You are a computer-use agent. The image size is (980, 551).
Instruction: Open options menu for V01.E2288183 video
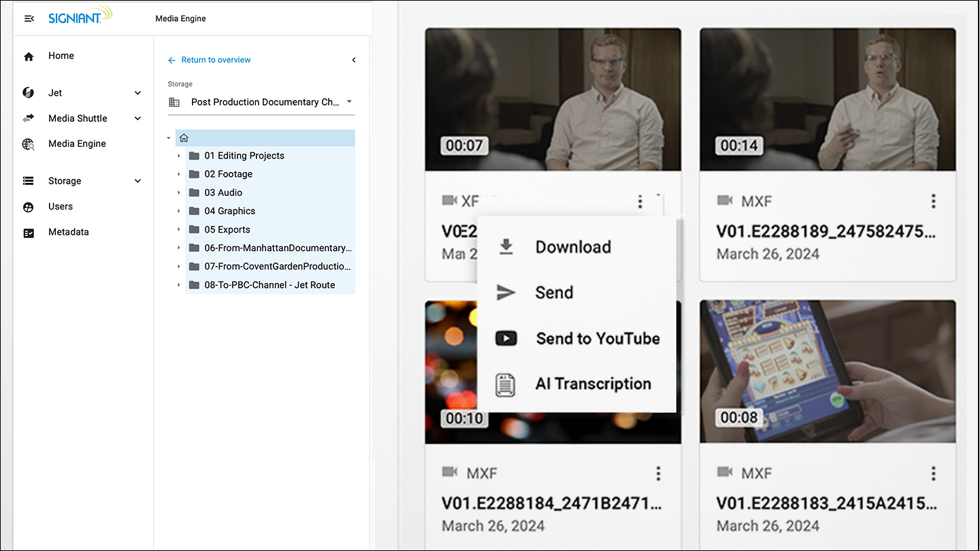pos(933,473)
